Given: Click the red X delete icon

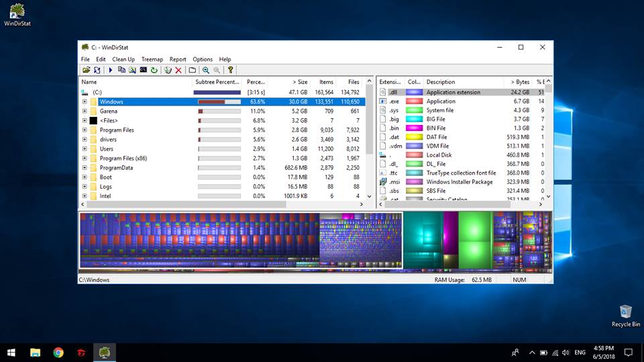Looking at the screenshot, I should (178, 70).
